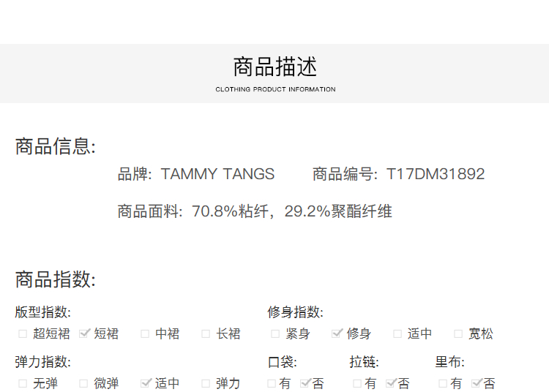Uncheck the 修身 checkbox
This screenshot has width=549, height=392.
[337, 333]
